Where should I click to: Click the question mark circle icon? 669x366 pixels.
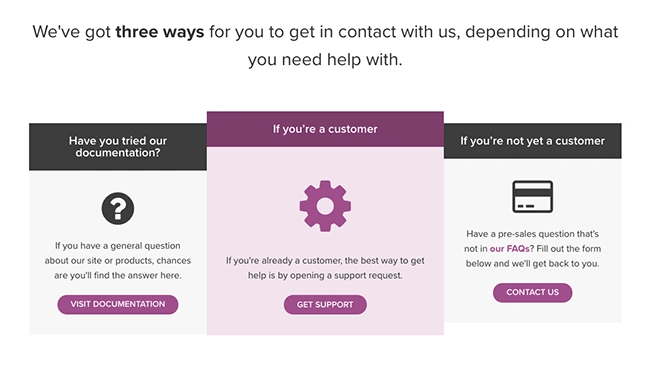coord(118,209)
